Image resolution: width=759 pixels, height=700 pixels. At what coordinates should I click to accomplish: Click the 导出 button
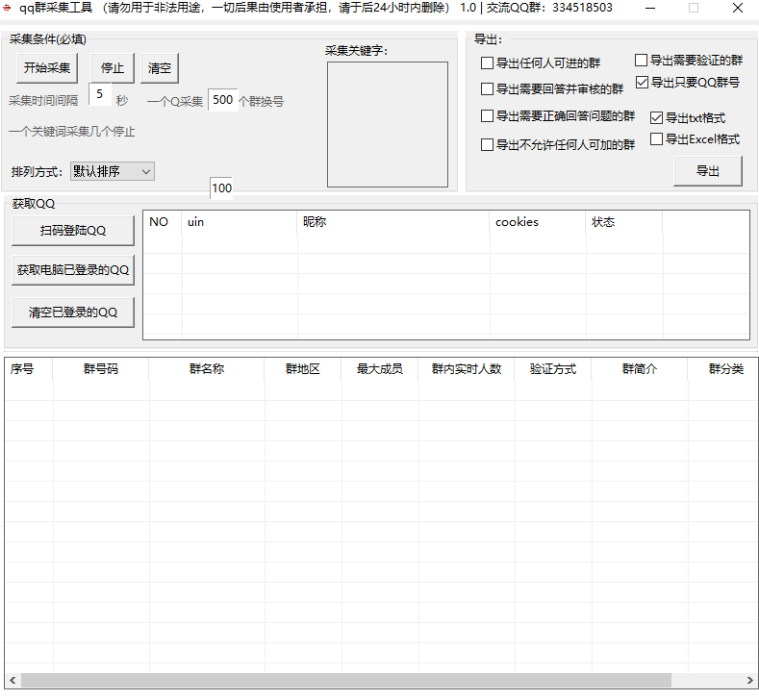(708, 171)
